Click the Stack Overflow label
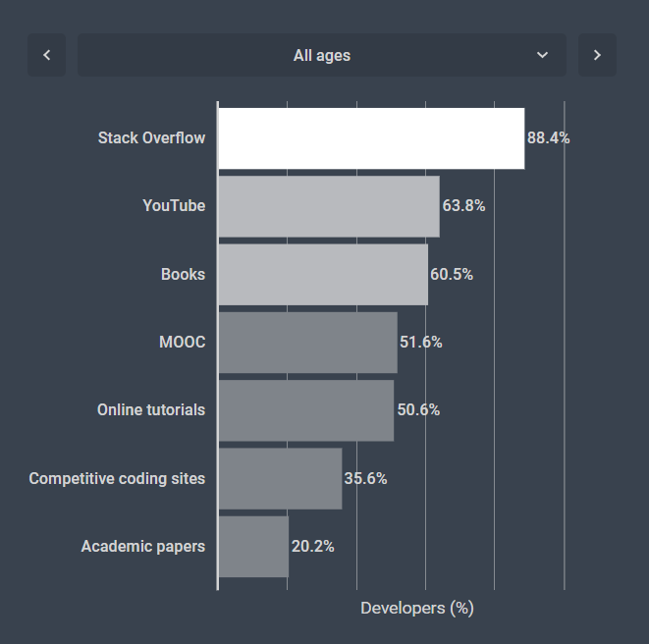The image size is (649, 644). [x=151, y=138]
